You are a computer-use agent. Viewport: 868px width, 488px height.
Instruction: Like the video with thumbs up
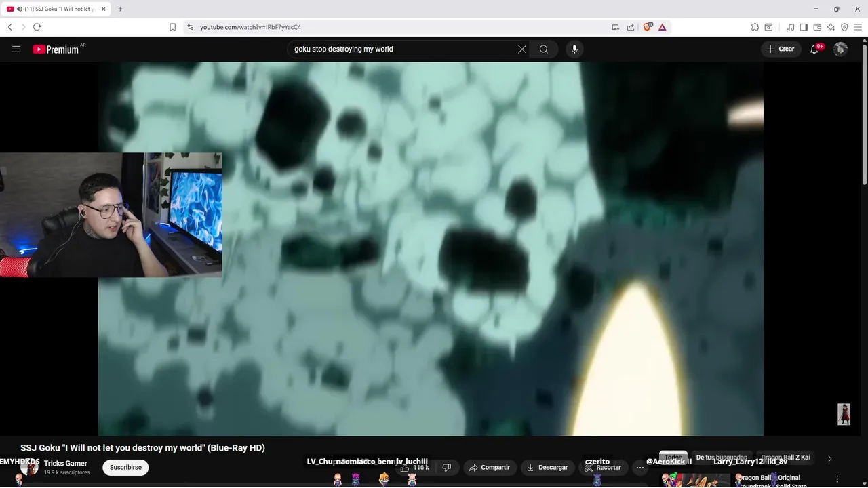pos(414,468)
